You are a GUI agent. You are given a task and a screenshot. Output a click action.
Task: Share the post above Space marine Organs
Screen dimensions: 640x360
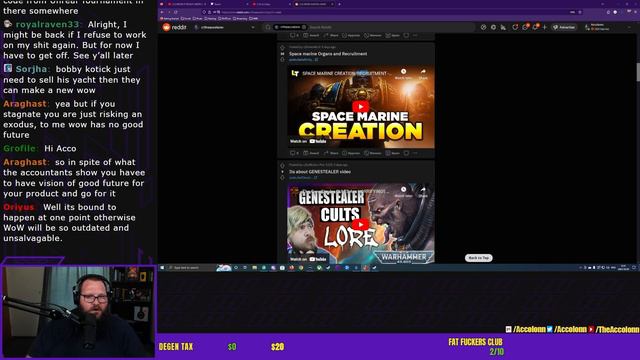tap(331, 36)
